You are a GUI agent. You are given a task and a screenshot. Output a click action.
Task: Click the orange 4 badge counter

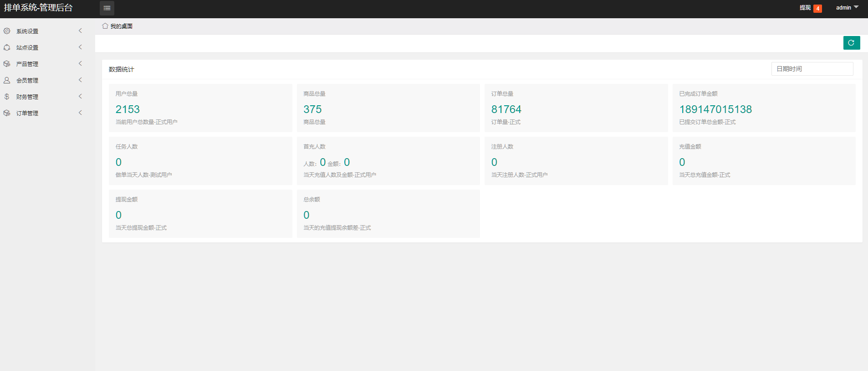click(x=817, y=9)
